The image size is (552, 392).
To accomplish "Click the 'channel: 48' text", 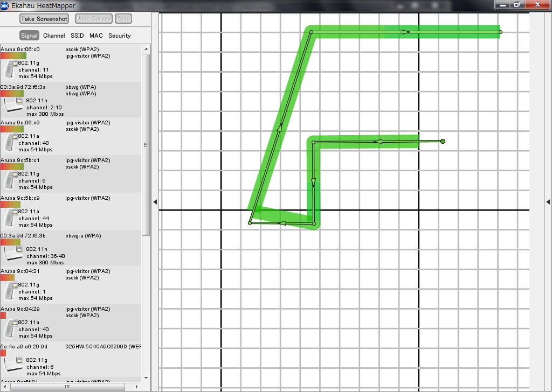I will click(34, 143).
